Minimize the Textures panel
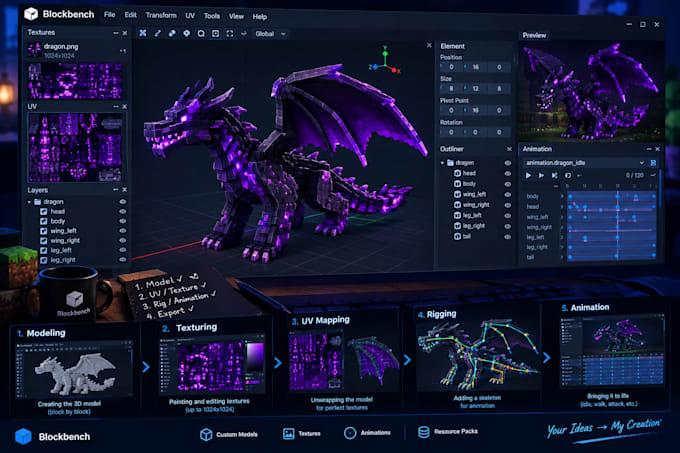Screen dimensions: 680x453 (x=115, y=33)
